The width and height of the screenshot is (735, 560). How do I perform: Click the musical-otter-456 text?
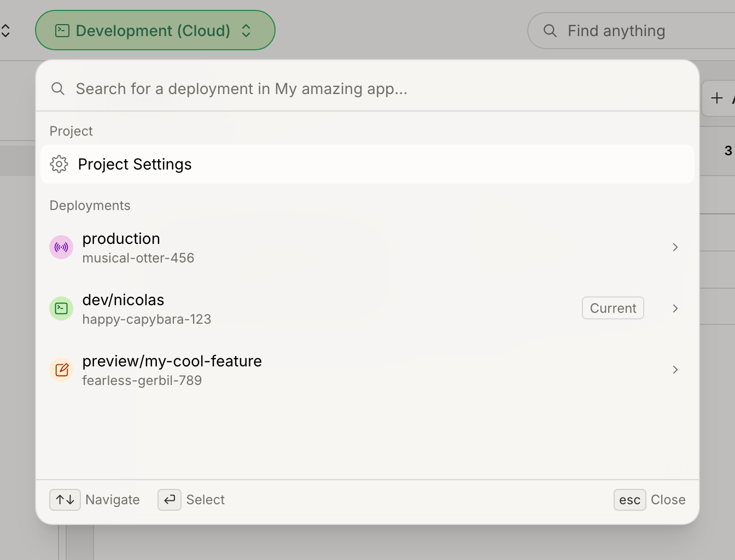[x=138, y=258]
